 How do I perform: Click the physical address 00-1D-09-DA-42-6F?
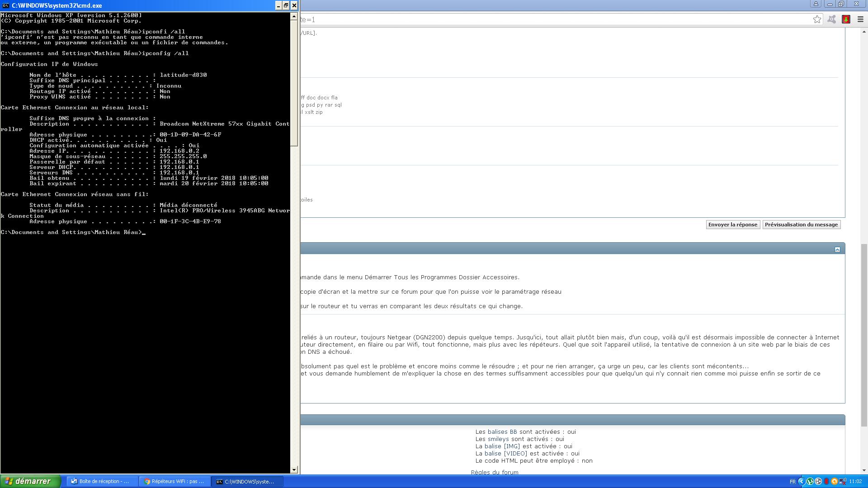pos(190,135)
